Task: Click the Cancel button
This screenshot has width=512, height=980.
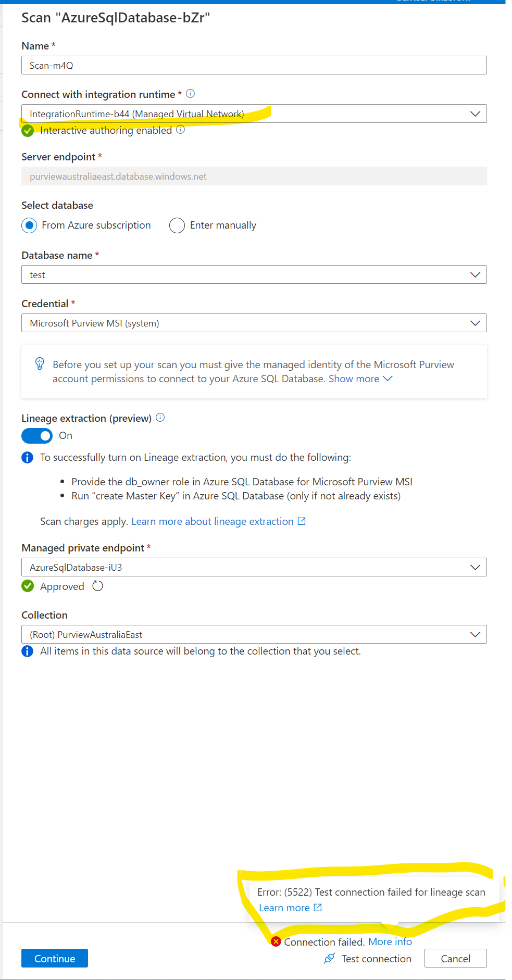Action: coord(456,958)
